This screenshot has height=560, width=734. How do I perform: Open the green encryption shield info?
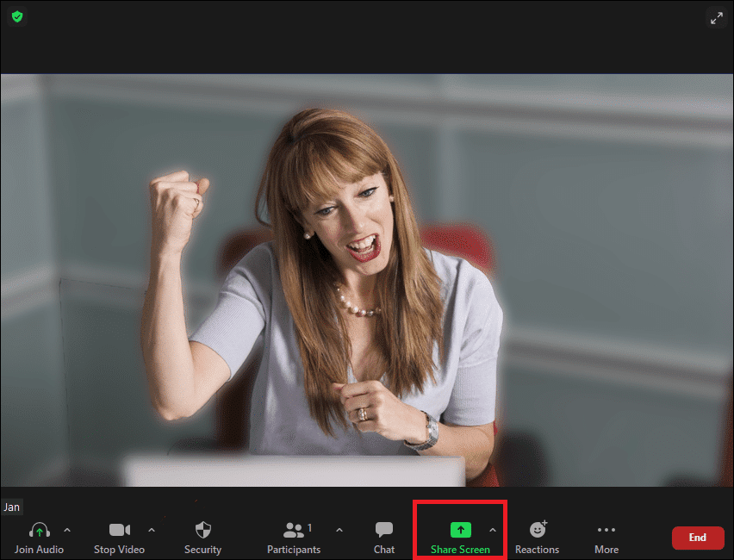coord(17,17)
